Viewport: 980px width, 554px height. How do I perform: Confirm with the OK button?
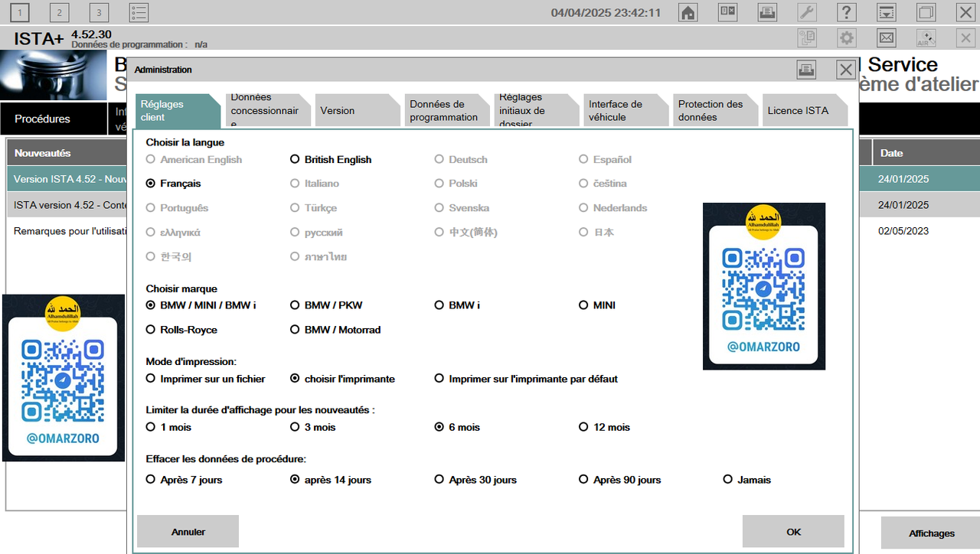tap(793, 531)
